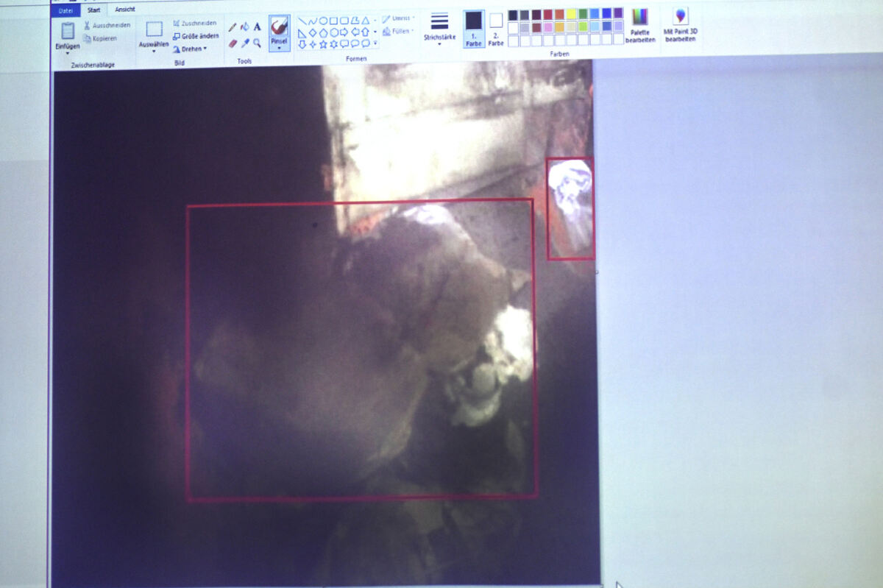Open the Datei menu

65,10
